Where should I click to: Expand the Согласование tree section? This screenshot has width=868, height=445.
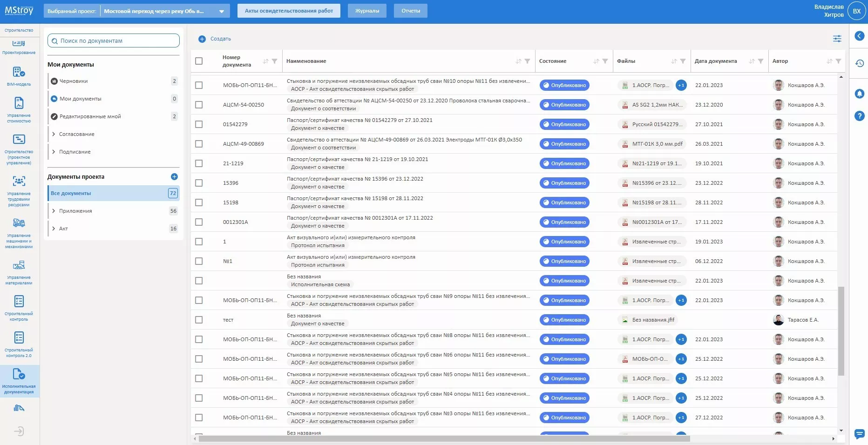[54, 134]
